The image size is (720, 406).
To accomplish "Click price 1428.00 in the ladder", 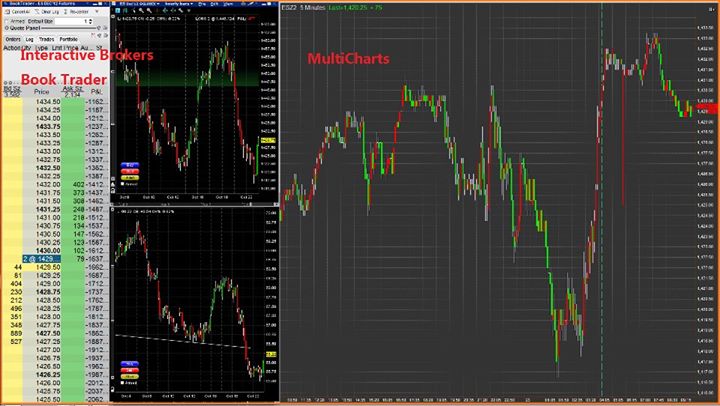I will [x=48, y=316].
